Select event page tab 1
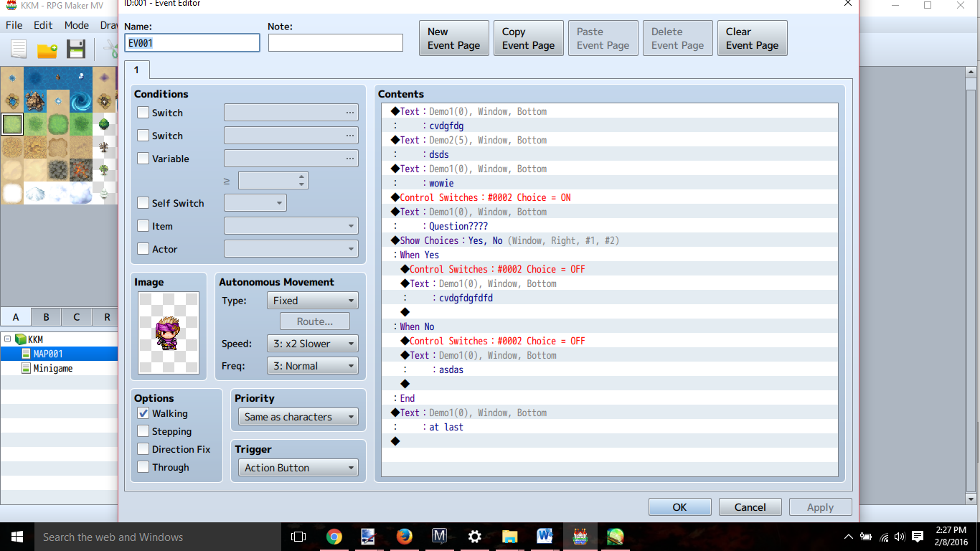The width and height of the screenshot is (980, 551). pyautogui.click(x=136, y=70)
